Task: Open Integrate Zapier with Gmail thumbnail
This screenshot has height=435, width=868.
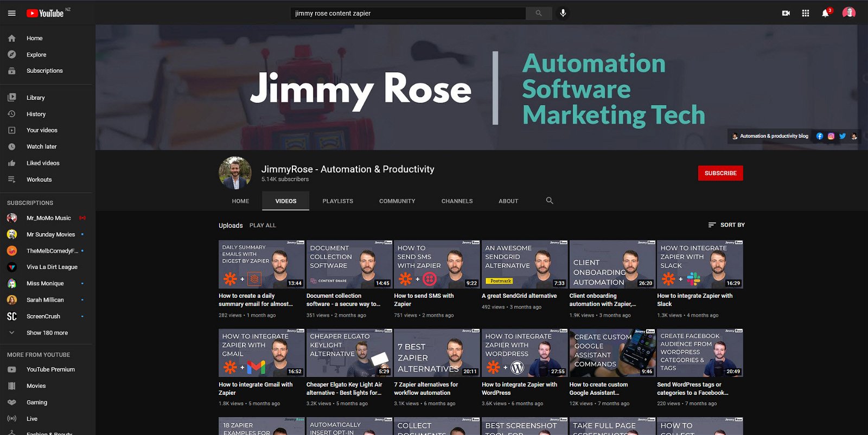Action: (x=261, y=353)
